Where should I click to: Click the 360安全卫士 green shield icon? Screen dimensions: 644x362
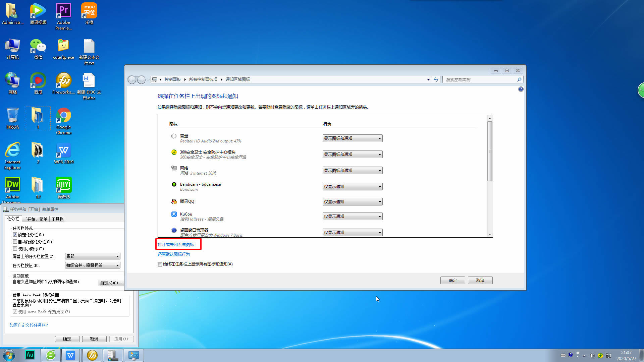[174, 152]
